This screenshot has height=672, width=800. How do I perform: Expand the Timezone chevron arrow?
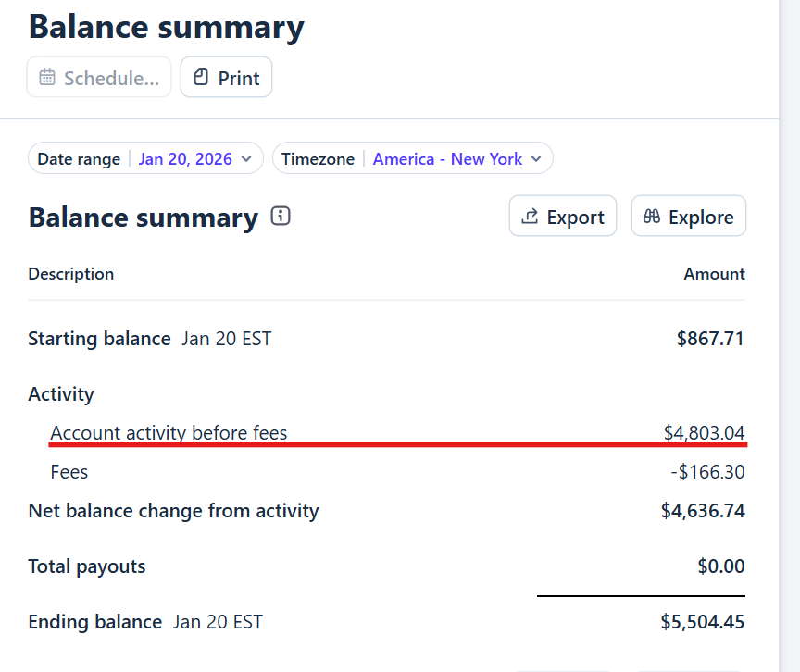pos(536,159)
